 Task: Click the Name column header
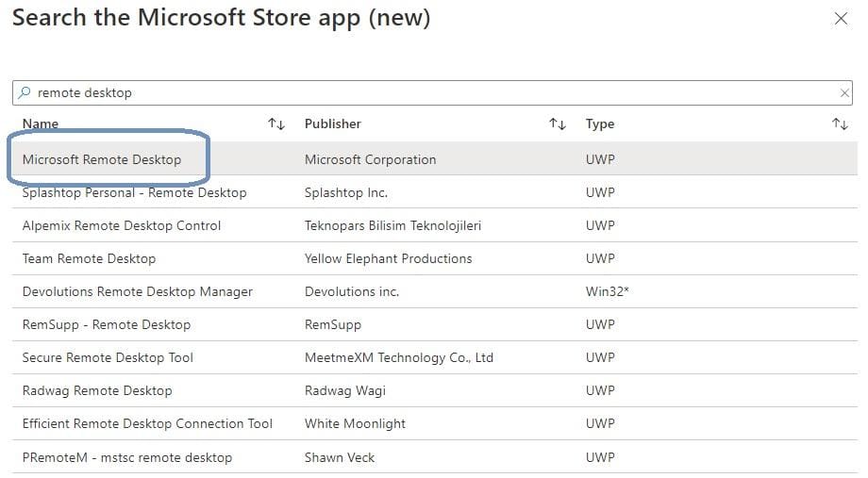(41, 124)
